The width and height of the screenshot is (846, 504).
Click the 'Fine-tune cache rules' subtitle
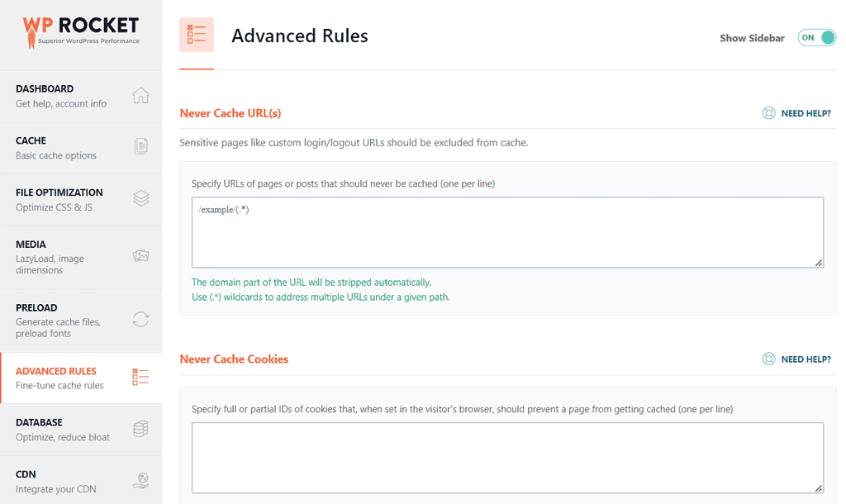click(59, 386)
